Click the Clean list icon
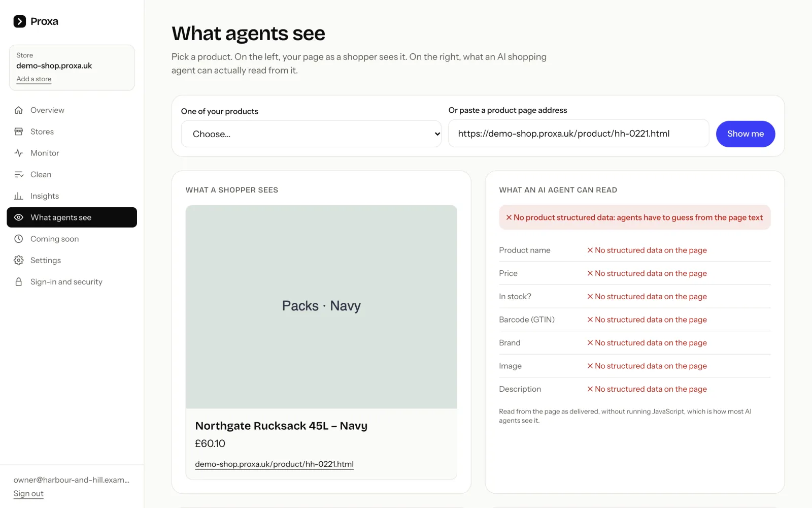This screenshot has height=508, width=812. click(x=19, y=175)
